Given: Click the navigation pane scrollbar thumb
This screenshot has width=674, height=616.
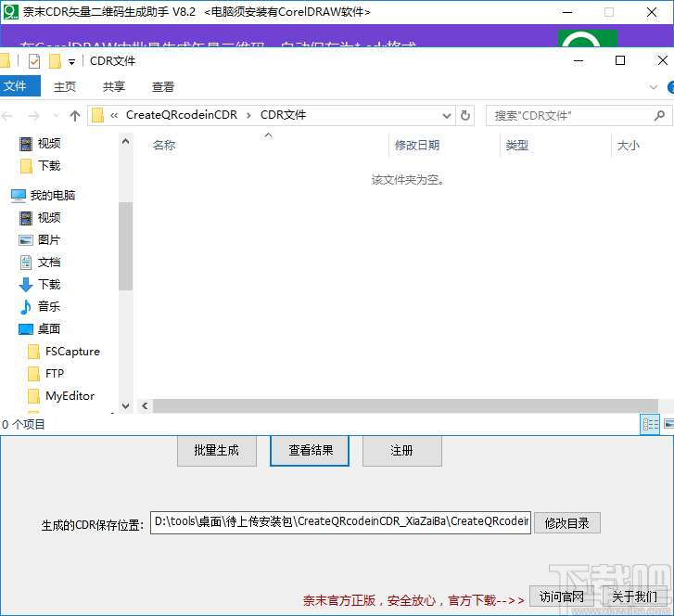Looking at the screenshot, I should (x=125, y=246).
